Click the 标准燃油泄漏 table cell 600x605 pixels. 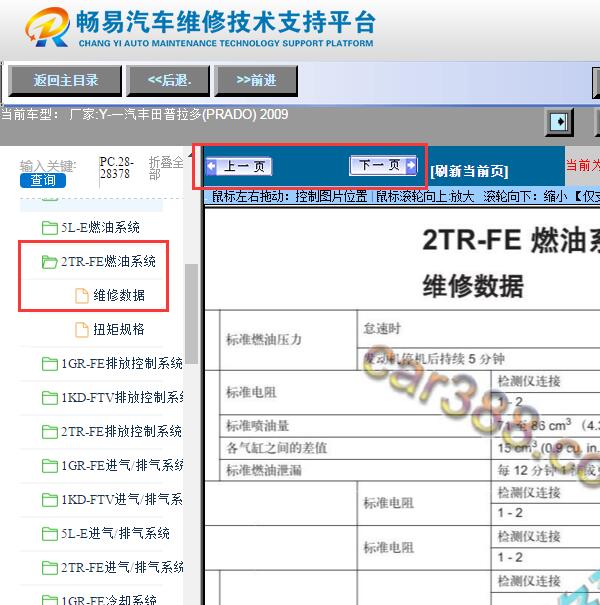click(355, 470)
